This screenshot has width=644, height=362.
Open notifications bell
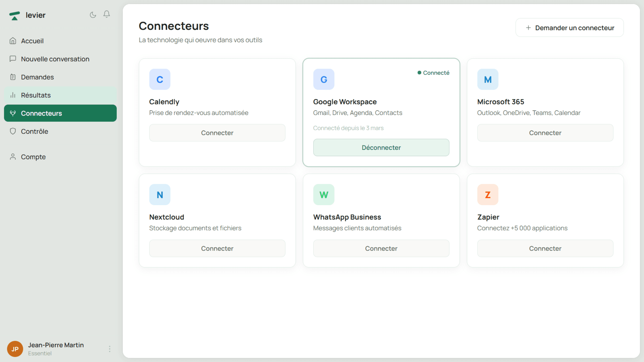tap(107, 14)
